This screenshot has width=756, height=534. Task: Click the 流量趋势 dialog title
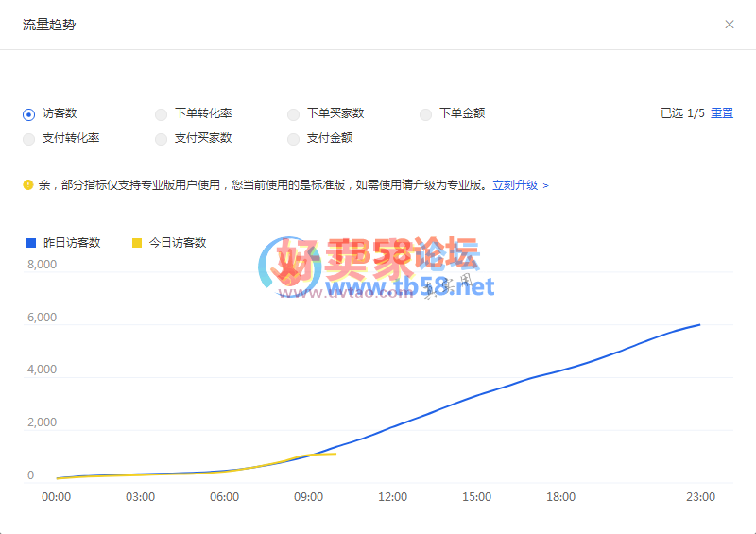pos(49,25)
